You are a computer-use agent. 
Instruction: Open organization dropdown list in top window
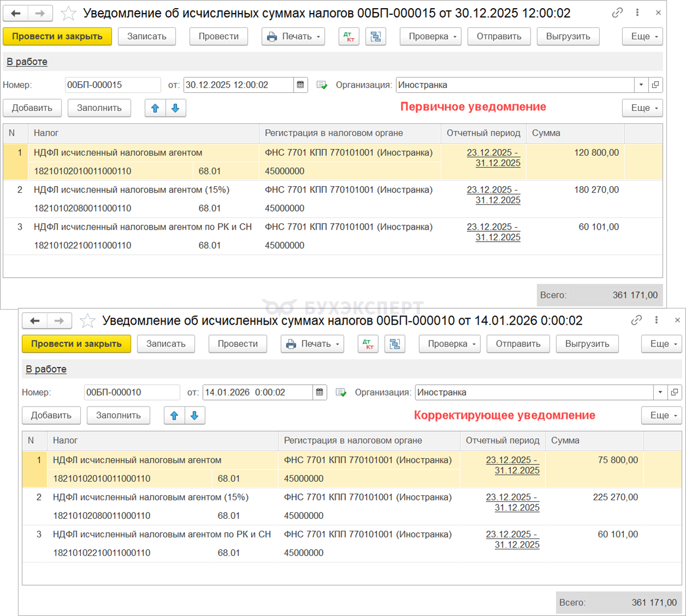pyautogui.click(x=641, y=85)
